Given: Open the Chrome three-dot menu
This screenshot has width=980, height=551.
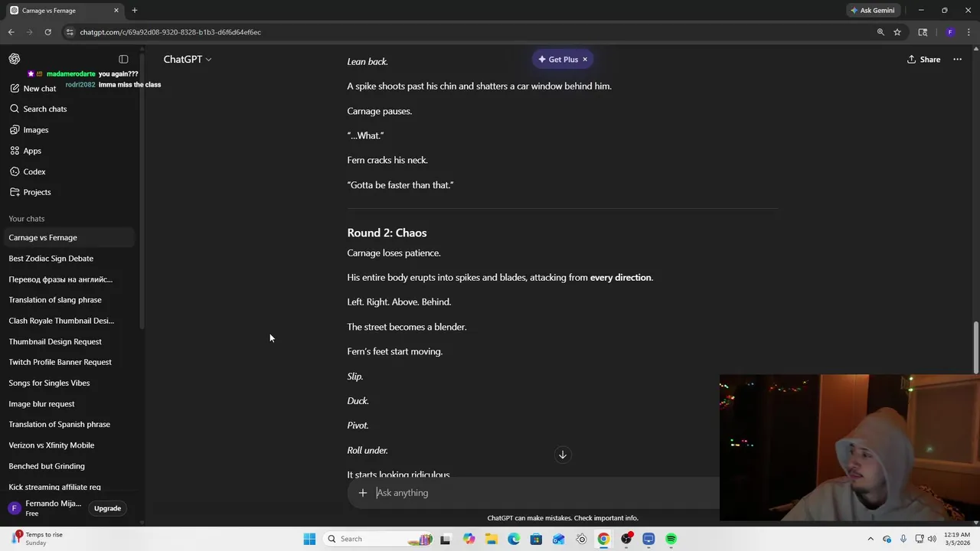Looking at the screenshot, I should coord(969,32).
